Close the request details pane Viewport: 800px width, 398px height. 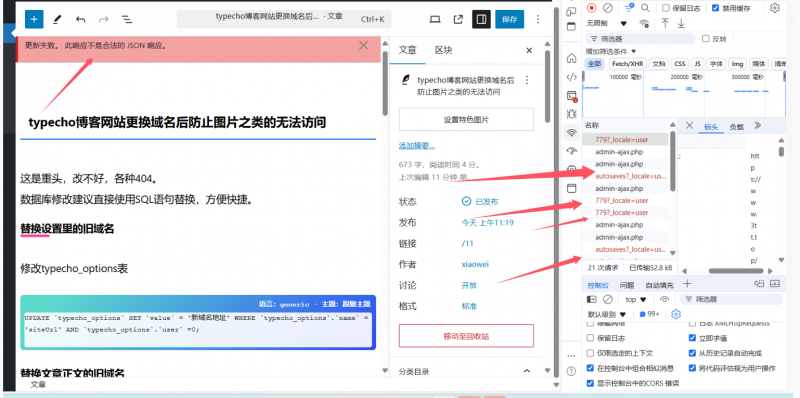[x=689, y=126]
